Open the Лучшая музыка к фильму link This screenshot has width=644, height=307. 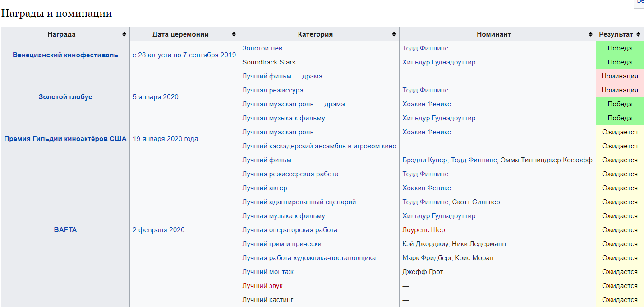tap(284, 118)
